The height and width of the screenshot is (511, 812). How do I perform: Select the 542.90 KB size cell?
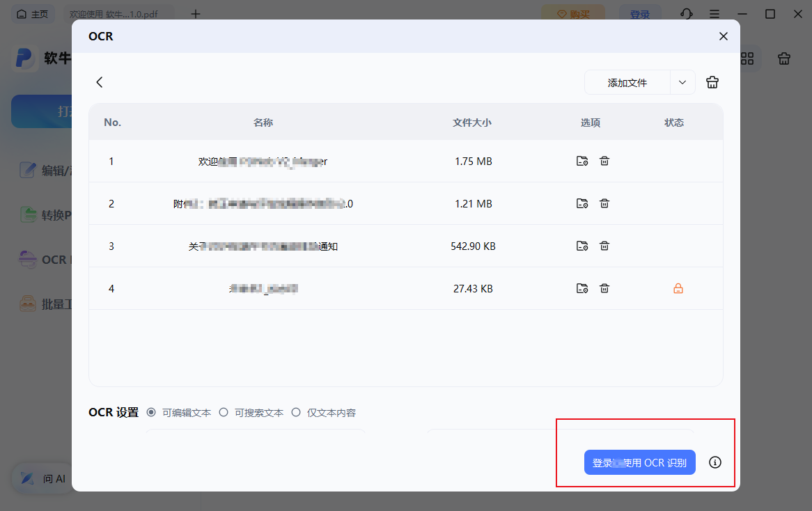(474, 246)
